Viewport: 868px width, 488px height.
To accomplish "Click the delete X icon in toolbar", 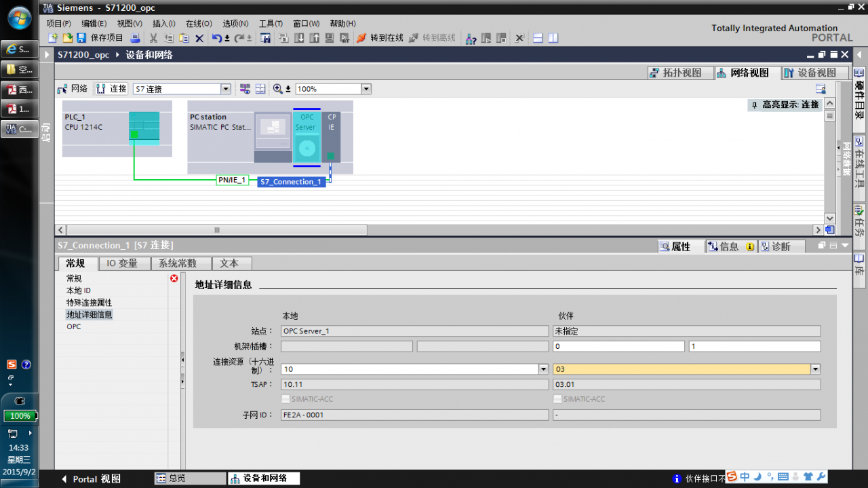I will pyautogui.click(x=199, y=38).
